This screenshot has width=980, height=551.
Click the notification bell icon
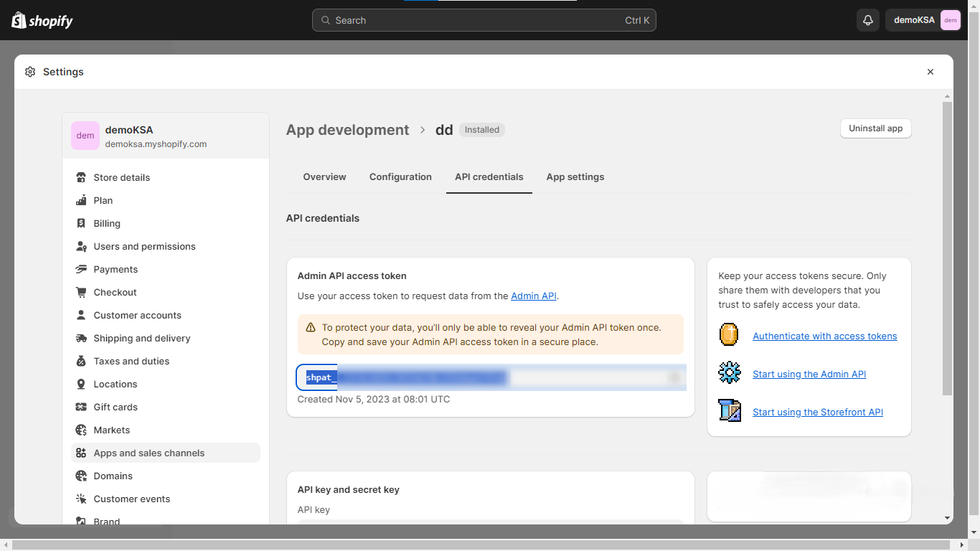click(867, 20)
